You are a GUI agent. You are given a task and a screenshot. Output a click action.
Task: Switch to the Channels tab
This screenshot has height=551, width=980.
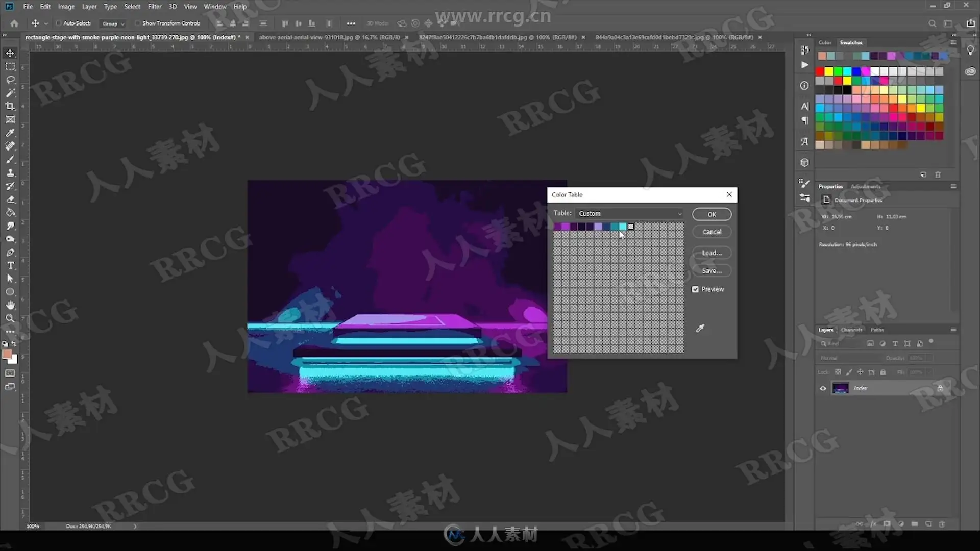(x=851, y=330)
